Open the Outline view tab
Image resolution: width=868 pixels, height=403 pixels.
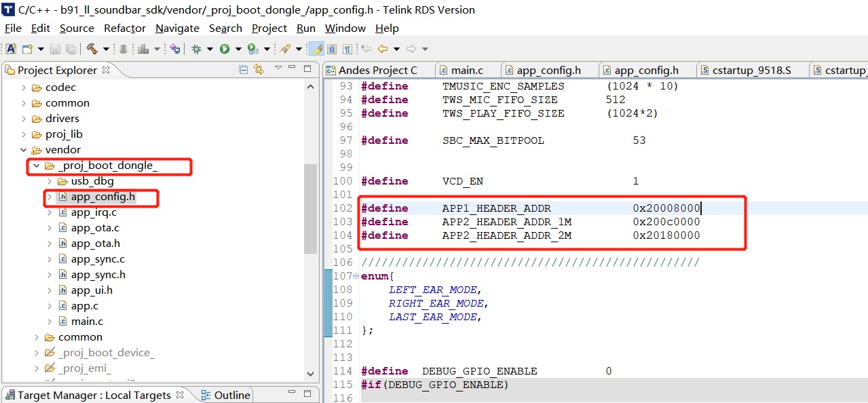click(231, 395)
